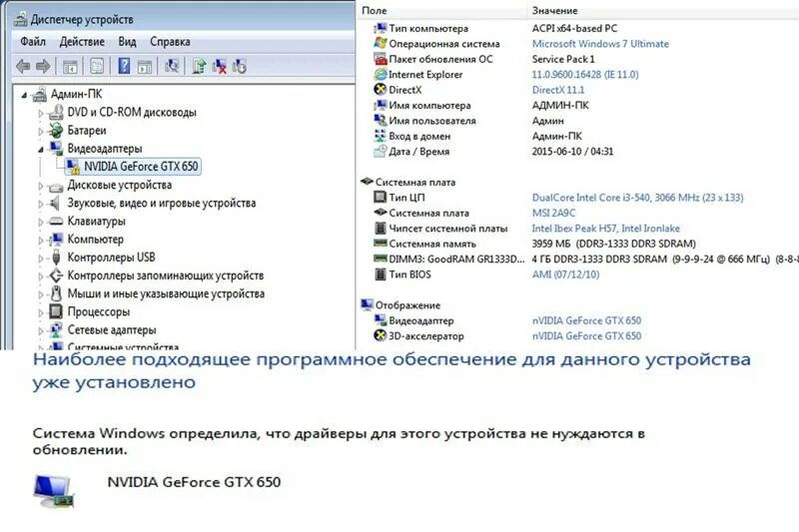Click the DVD и CD-ROM дисководы drive icon

coord(56,112)
